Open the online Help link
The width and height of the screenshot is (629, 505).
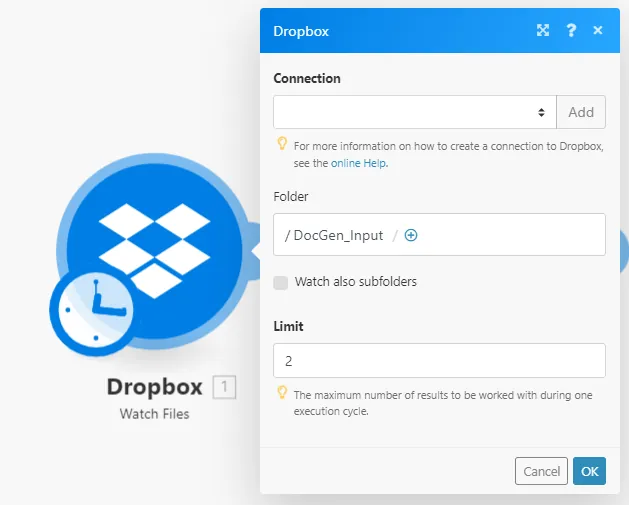tap(359, 163)
